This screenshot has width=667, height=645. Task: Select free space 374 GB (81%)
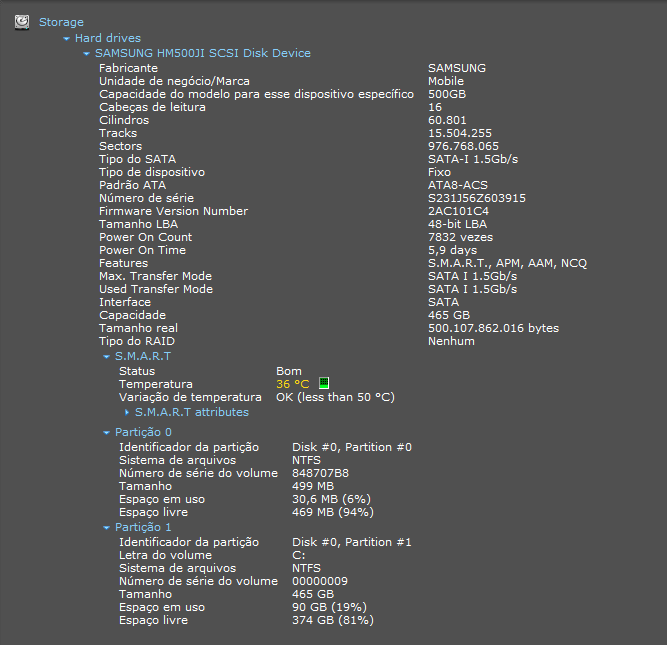coord(333,620)
